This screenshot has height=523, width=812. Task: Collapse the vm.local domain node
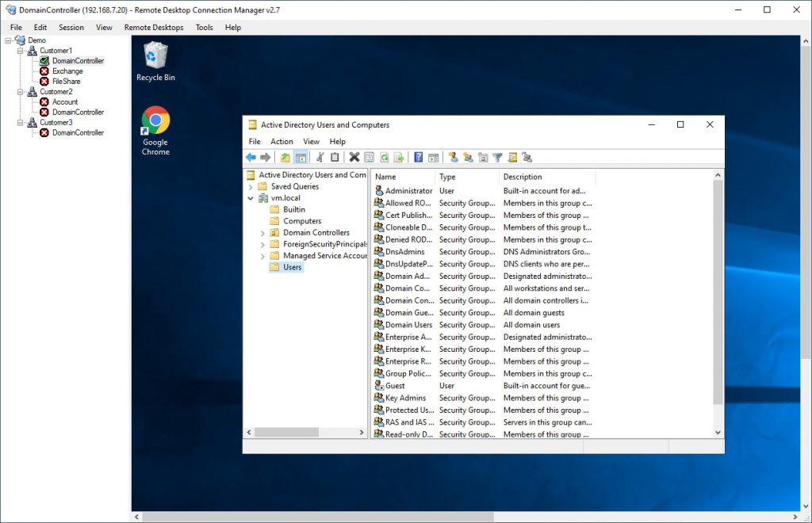coord(251,197)
